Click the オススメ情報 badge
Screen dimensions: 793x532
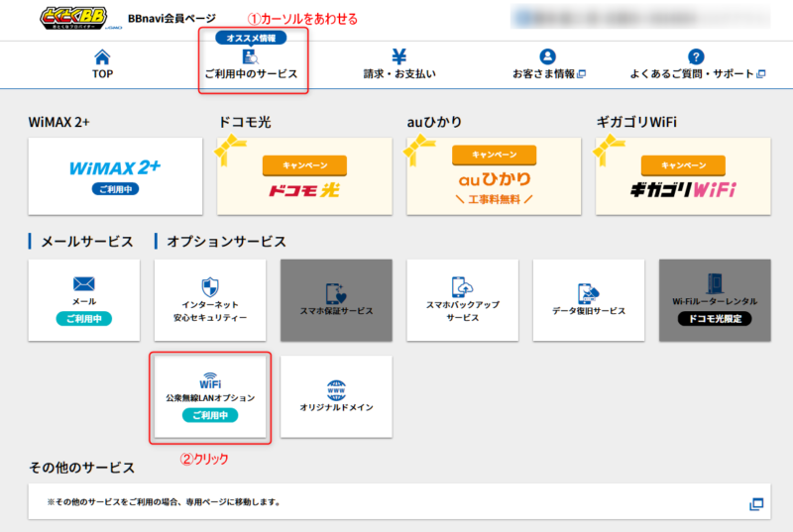click(x=251, y=38)
